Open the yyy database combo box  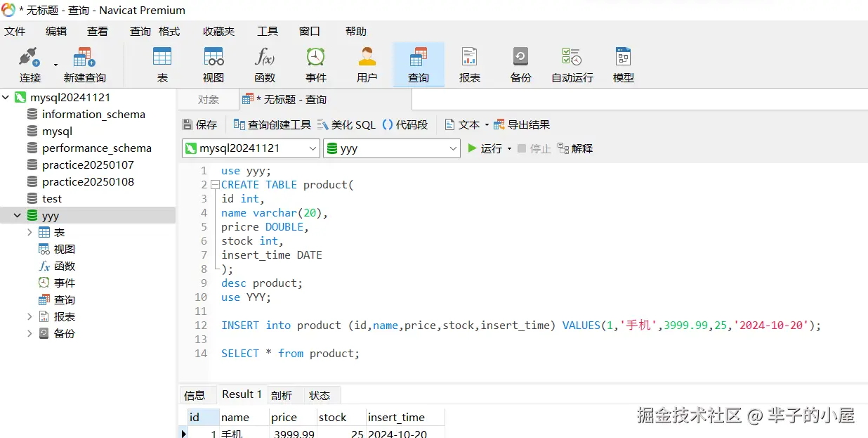(392, 148)
